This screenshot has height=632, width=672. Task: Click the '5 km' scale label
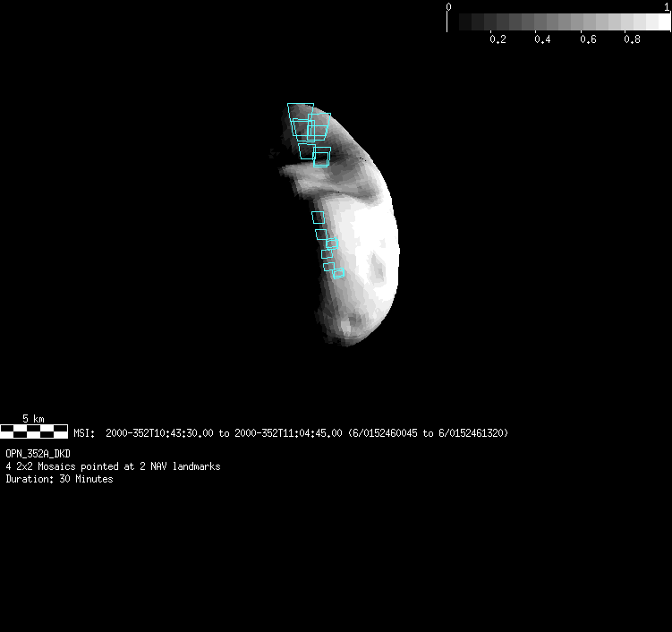click(33, 418)
